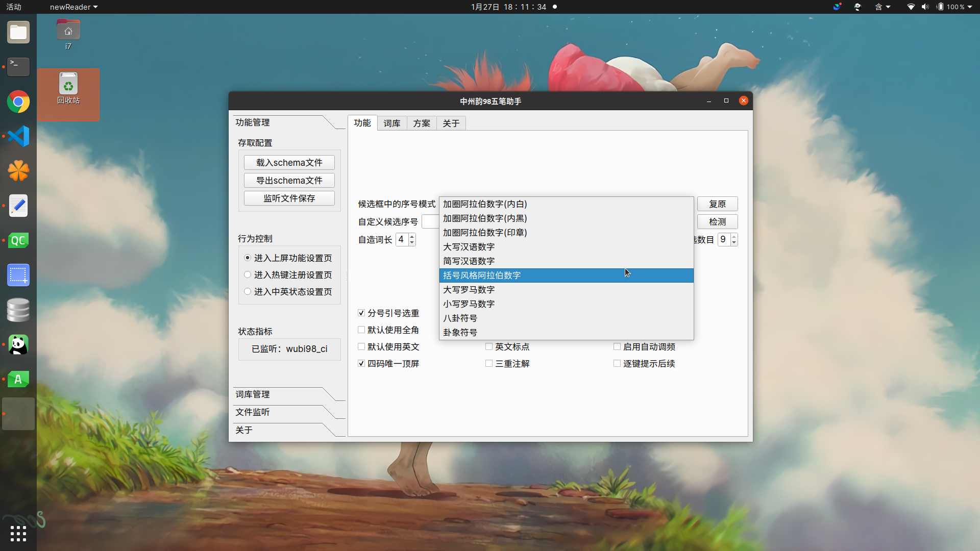Enable 默认使用英文 checkbox
Screen dimensions: 980x551
tap(361, 347)
